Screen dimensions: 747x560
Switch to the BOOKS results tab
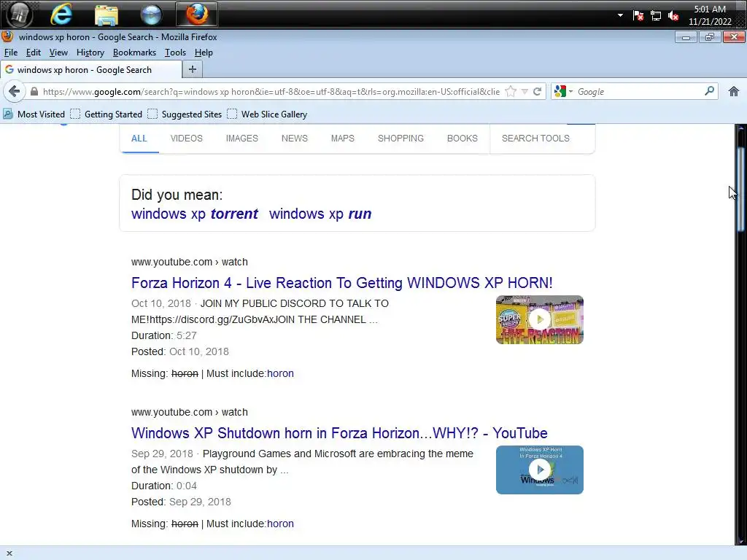tap(462, 138)
